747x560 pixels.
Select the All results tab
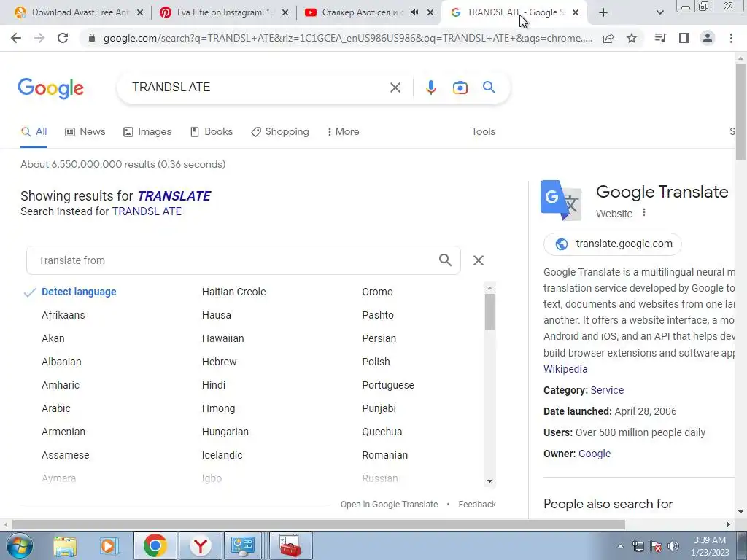34,132
